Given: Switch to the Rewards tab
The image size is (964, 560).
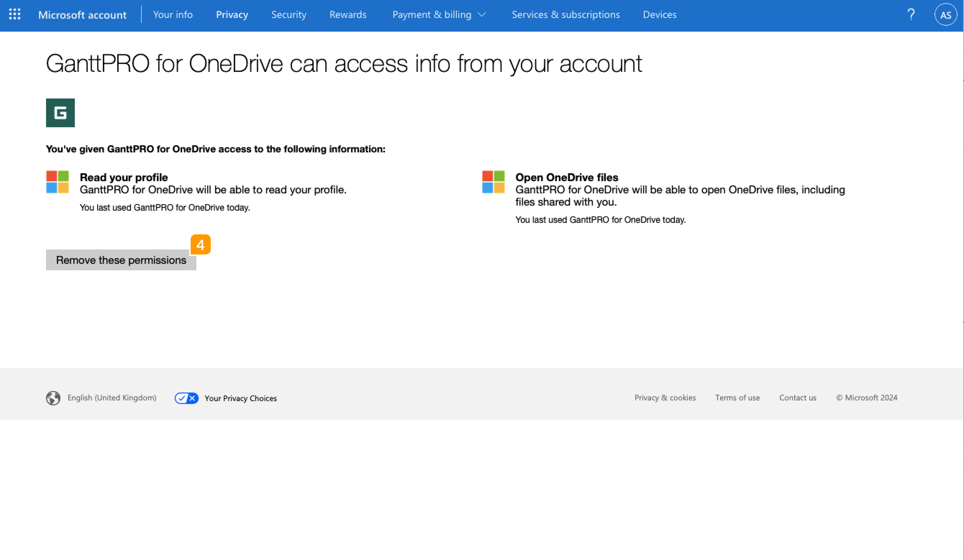Looking at the screenshot, I should (348, 14).
